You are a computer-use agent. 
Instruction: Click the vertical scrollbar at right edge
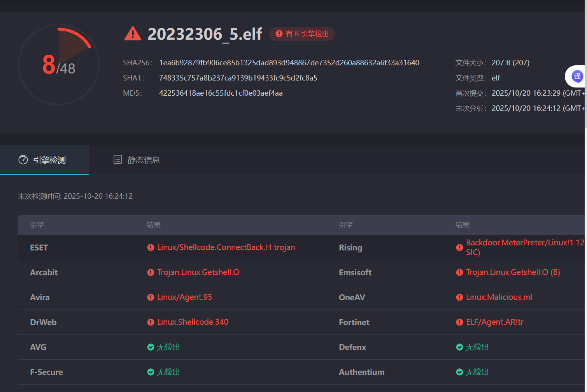coord(585,64)
